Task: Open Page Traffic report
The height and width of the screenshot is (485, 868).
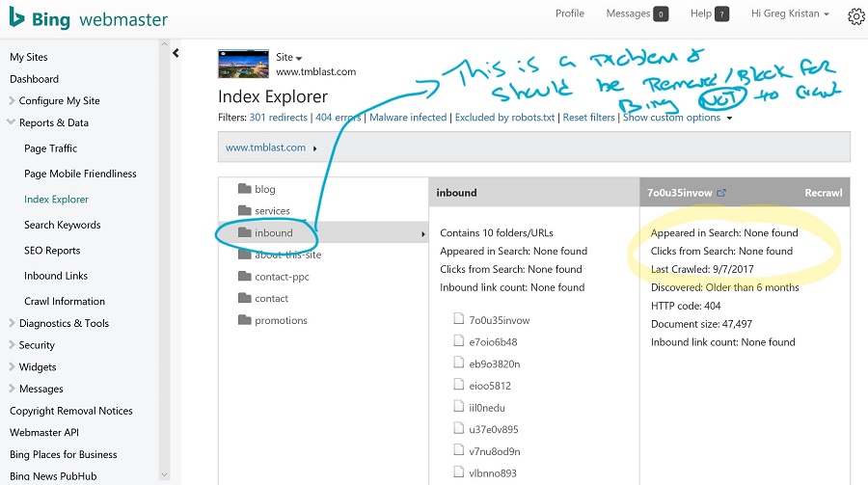Action: click(50, 148)
